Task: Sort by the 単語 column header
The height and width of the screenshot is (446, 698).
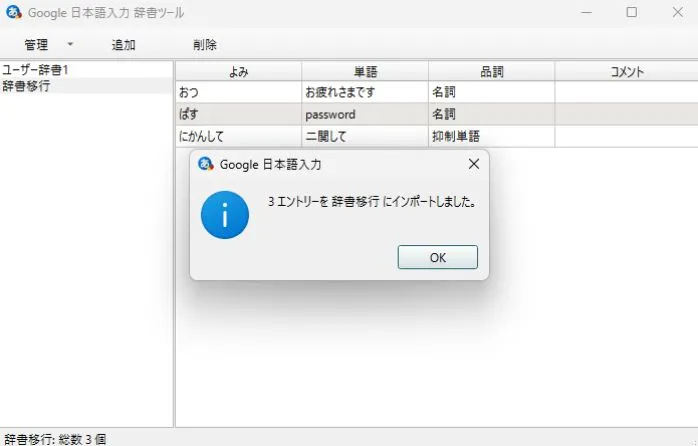Action: click(x=365, y=71)
